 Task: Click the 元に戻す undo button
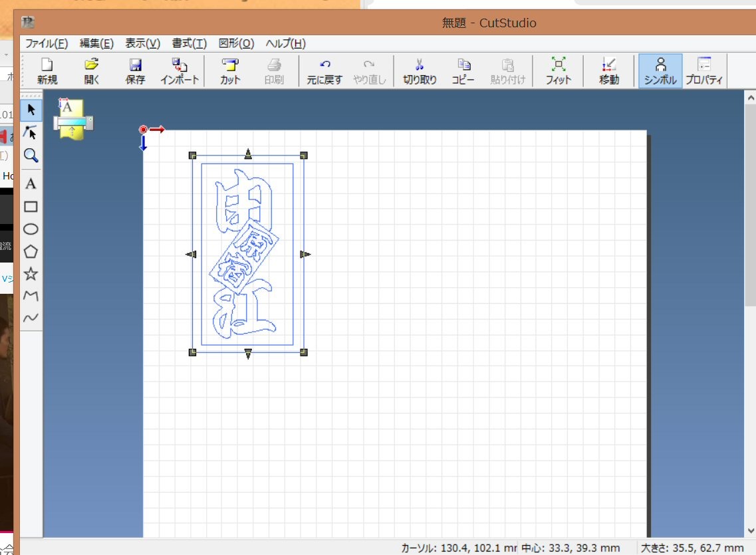(324, 71)
